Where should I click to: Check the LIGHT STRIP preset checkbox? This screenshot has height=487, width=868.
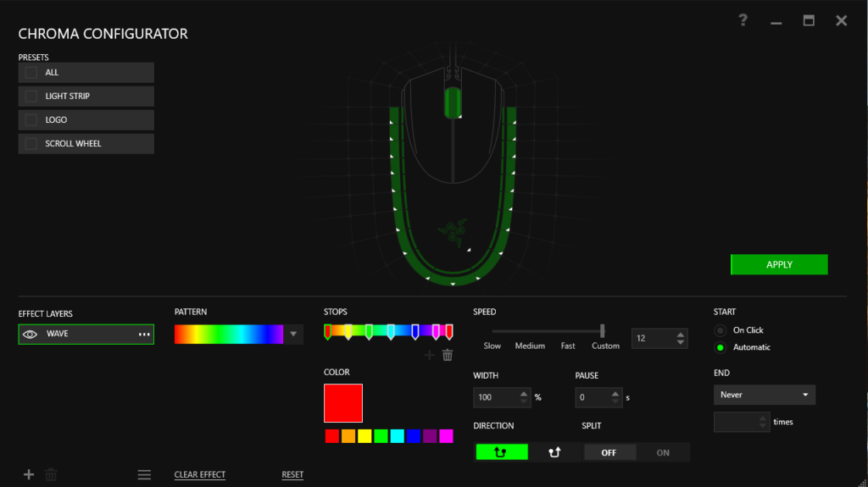tap(31, 97)
